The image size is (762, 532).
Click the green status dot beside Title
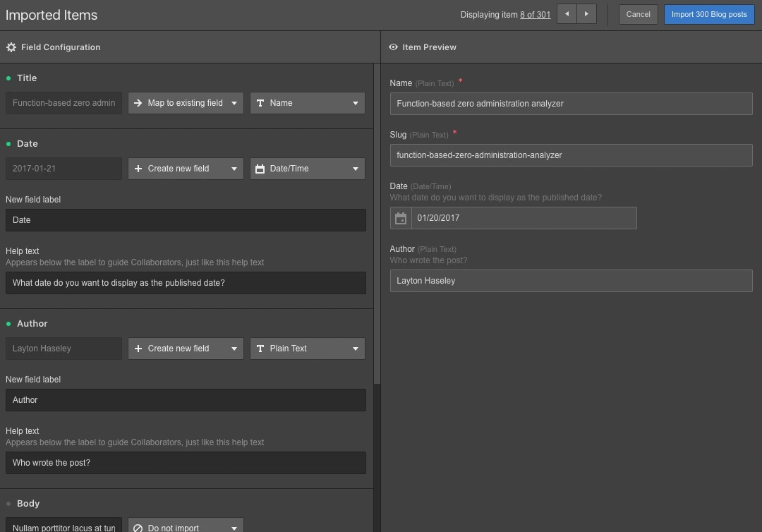(8, 78)
